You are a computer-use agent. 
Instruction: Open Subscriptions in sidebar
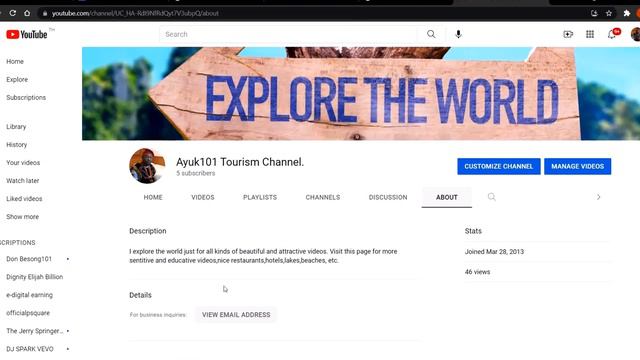pyautogui.click(x=26, y=98)
